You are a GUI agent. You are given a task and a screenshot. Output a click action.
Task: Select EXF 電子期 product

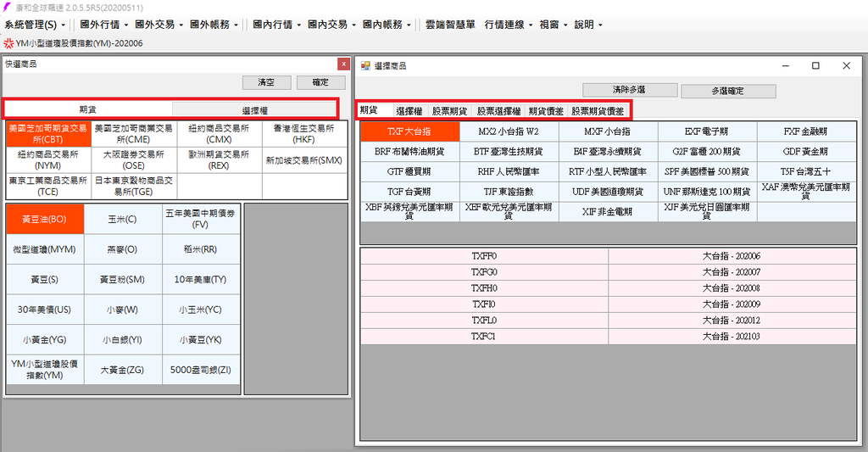[x=708, y=131]
